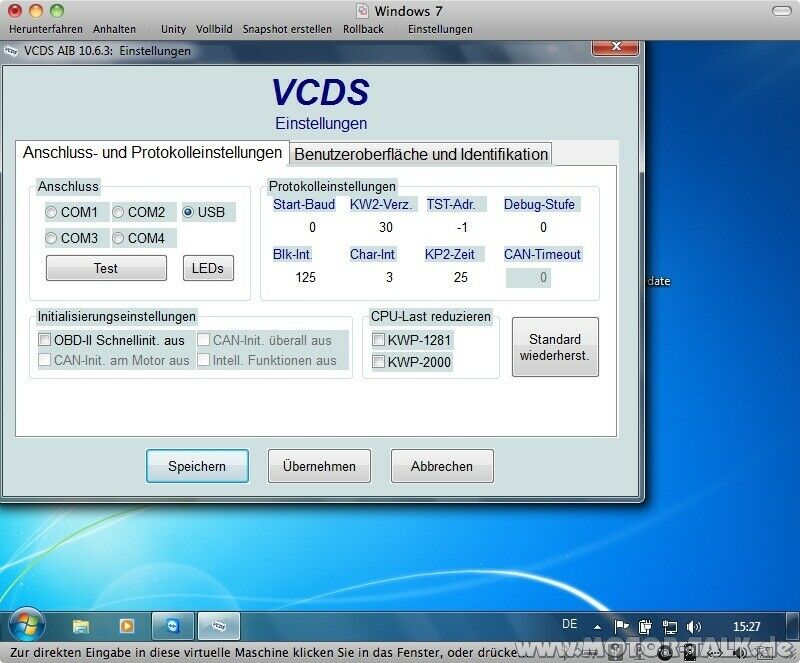Click Blk-Int value 125
The width and height of the screenshot is (800, 663).
306,277
